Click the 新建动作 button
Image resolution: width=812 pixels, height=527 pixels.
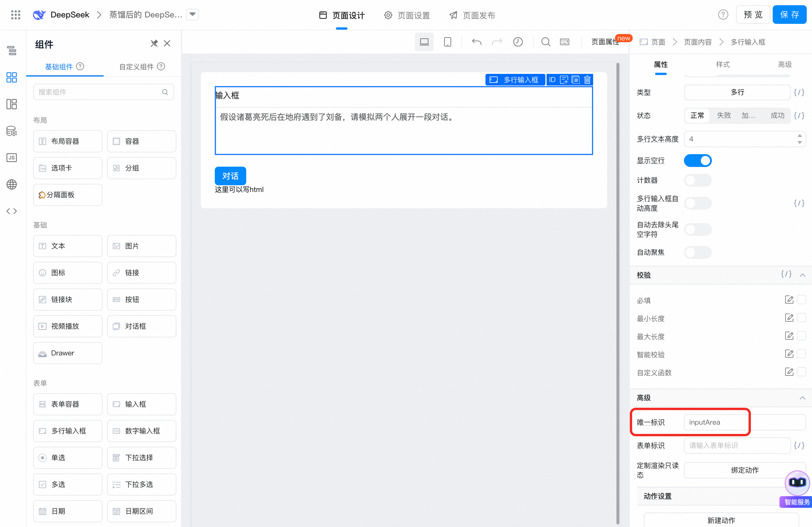click(721, 520)
